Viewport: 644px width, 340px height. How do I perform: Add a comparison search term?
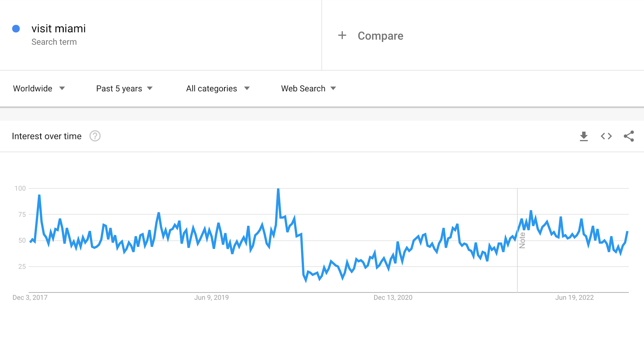click(x=371, y=35)
